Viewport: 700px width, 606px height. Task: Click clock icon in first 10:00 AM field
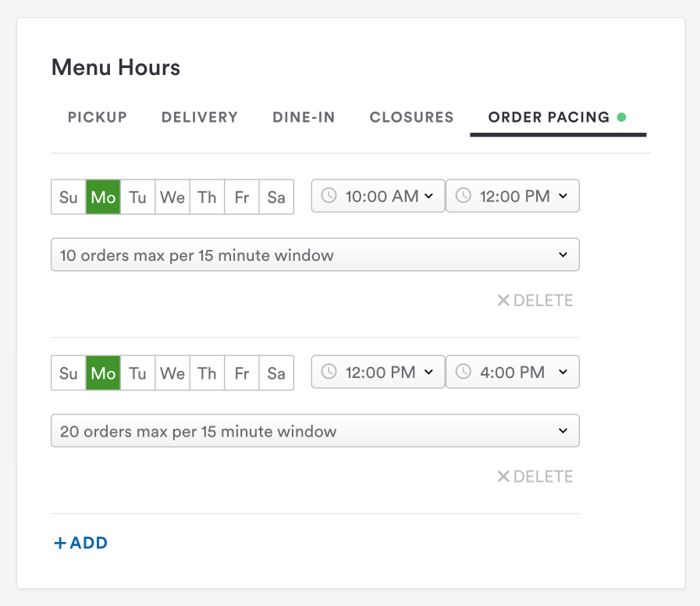pos(329,196)
